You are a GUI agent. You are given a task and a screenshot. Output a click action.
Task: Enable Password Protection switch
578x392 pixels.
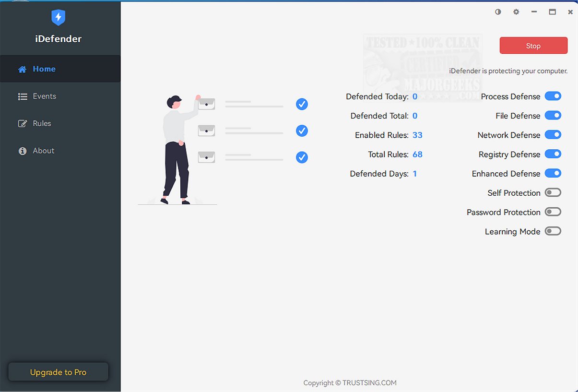pos(553,212)
